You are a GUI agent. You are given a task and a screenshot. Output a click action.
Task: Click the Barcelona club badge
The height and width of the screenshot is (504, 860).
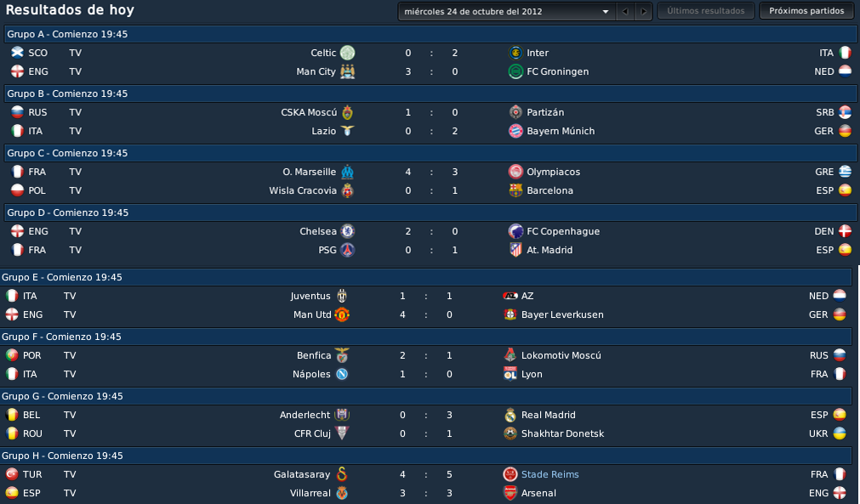(x=515, y=190)
